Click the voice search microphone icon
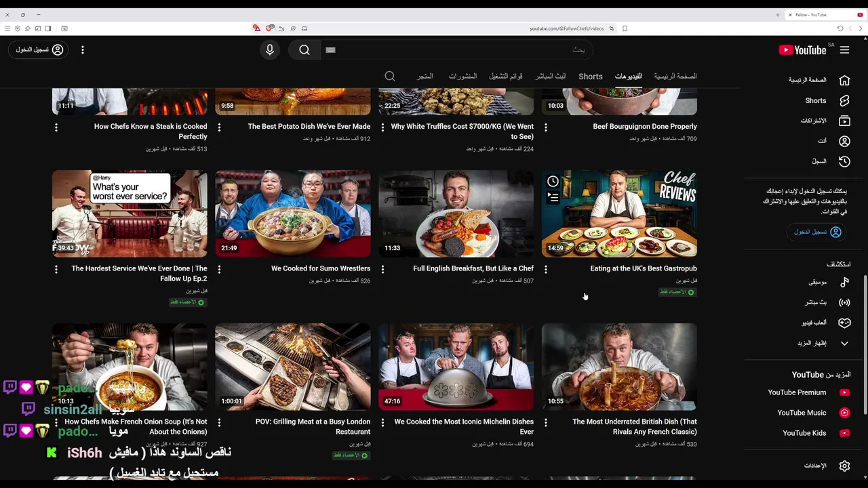The width and height of the screenshot is (868, 488). point(270,49)
